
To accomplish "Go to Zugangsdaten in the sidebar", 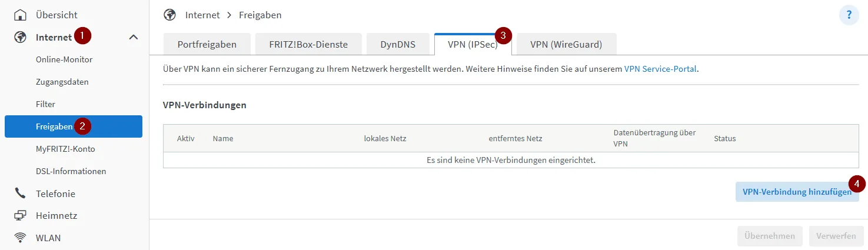I will 62,82.
